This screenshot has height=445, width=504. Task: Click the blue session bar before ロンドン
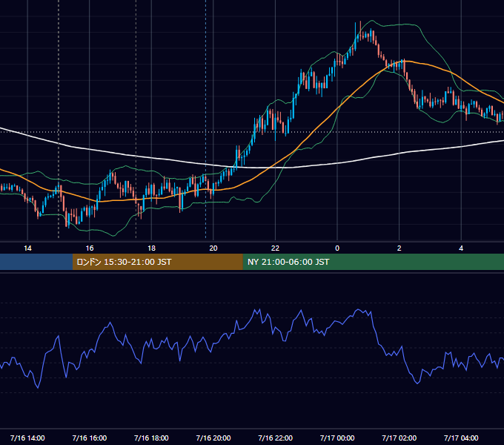[36, 262]
